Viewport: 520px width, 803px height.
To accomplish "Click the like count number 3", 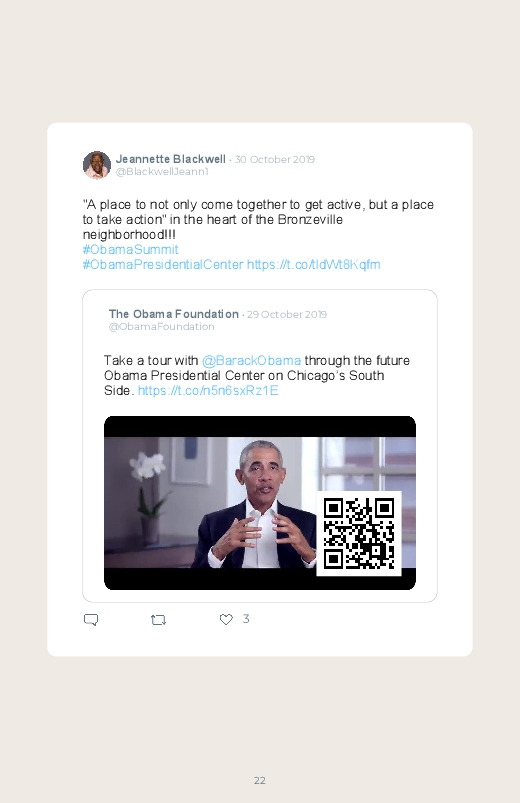I will coord(246,619).
